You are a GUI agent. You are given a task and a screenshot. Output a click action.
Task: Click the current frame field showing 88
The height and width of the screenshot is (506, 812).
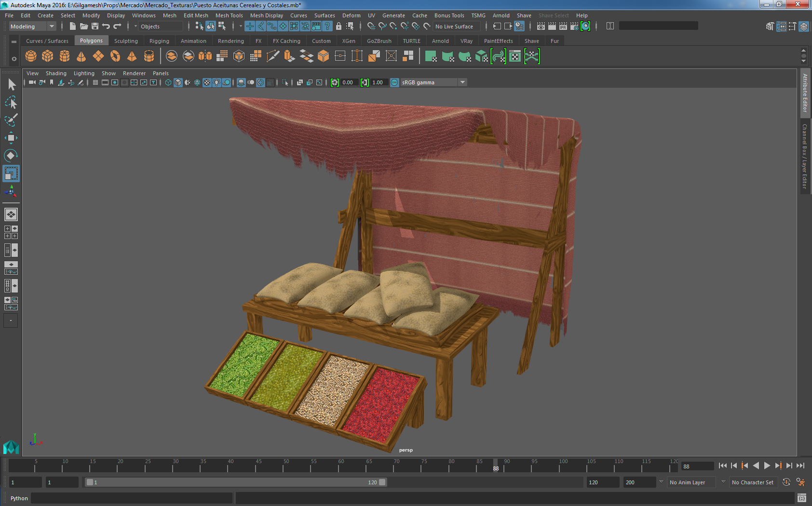click(697, 466)
